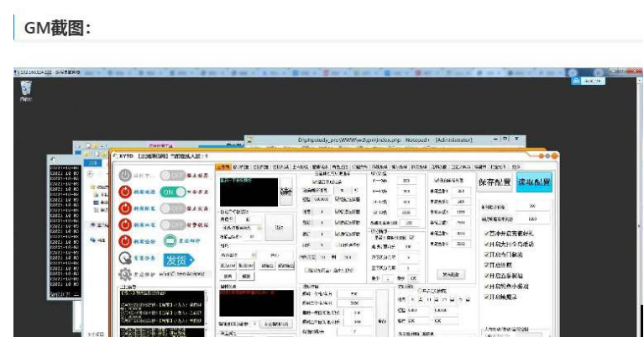Enable the topmost OFF toggle switch
The image size is (644, 337).
174,176
